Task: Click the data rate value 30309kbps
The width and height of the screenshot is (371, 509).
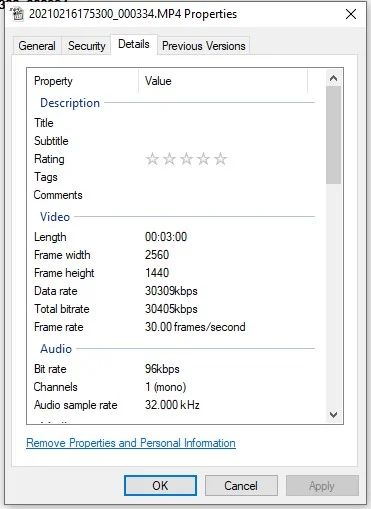Action: tap(171, 291)
